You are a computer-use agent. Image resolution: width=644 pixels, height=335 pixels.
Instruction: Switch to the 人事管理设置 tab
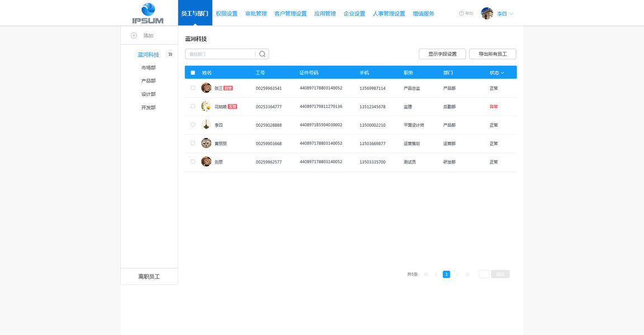point(389,13)
